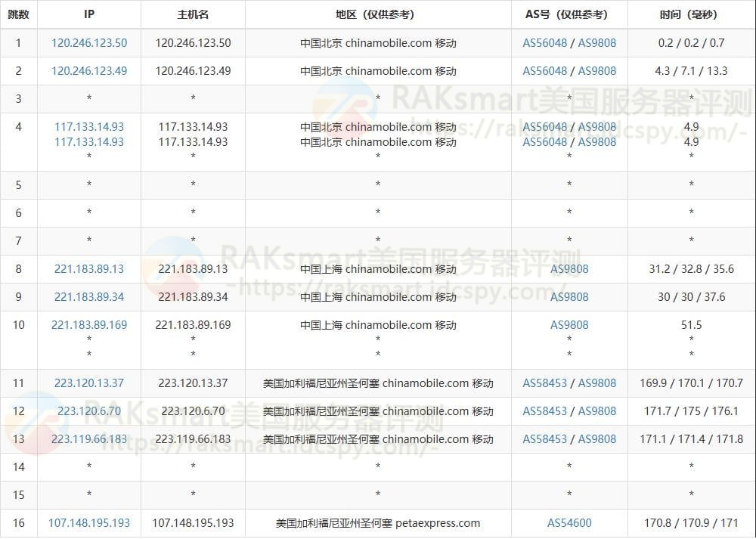Select time value 171.1 / 171.4 / 171.8
The image size is (756, 539).
692,439
